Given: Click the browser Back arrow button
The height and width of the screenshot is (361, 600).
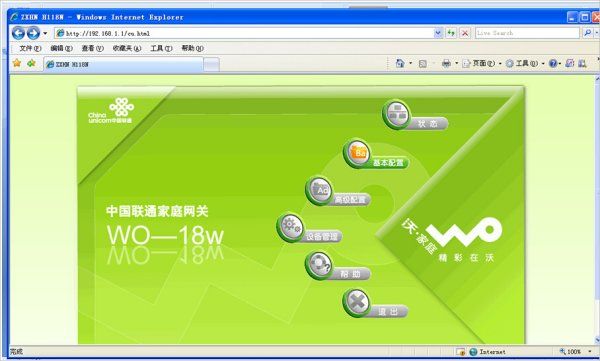Looking at the screenshot, I should coord(18,33).
